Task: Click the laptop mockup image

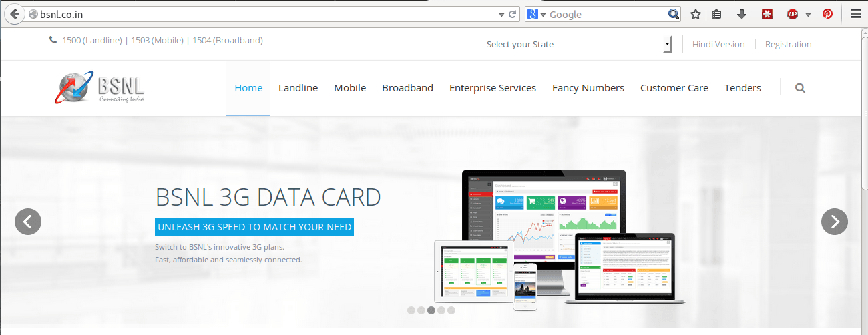Action: click(625, 268)
